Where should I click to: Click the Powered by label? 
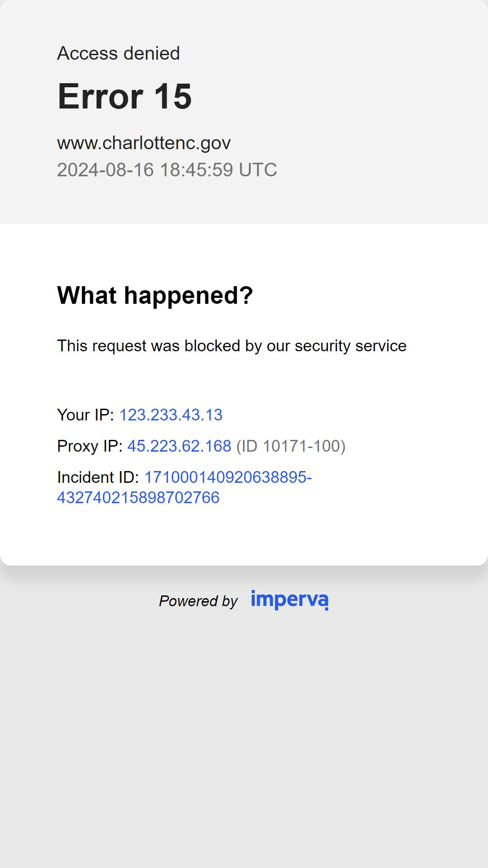pyautogui.click(x=198, y=601)
